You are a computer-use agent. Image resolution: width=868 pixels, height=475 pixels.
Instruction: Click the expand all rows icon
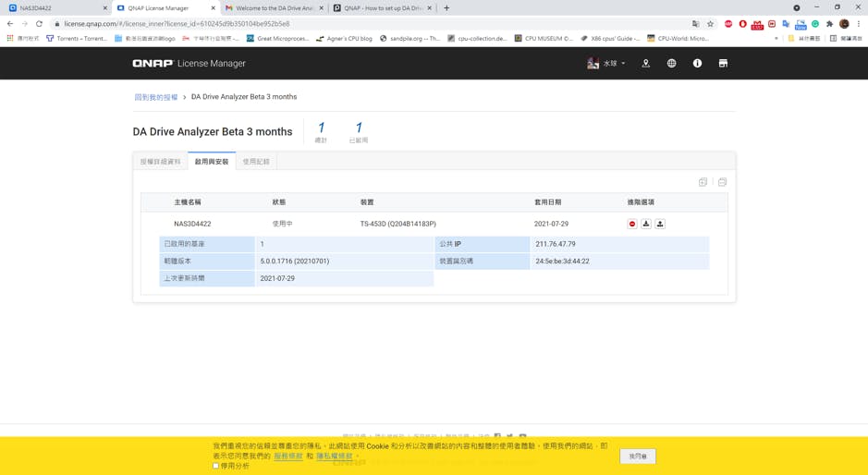703,182
